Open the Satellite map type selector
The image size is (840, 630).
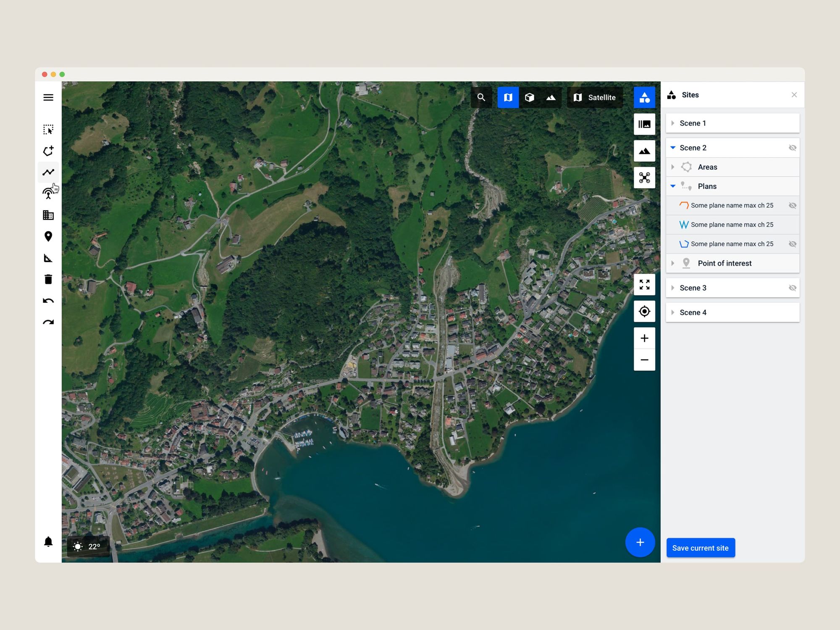[x=595, y=97]
